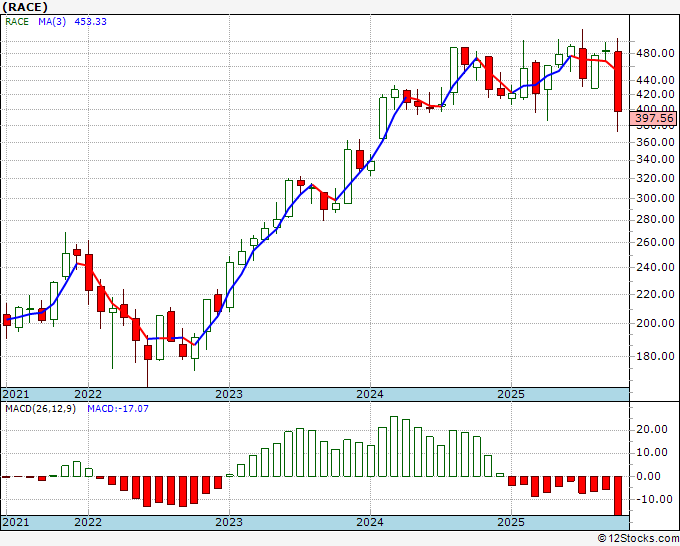Click the last, largest negative MACD bar
This screenshot has height=546, width=680.
(618, 496)
